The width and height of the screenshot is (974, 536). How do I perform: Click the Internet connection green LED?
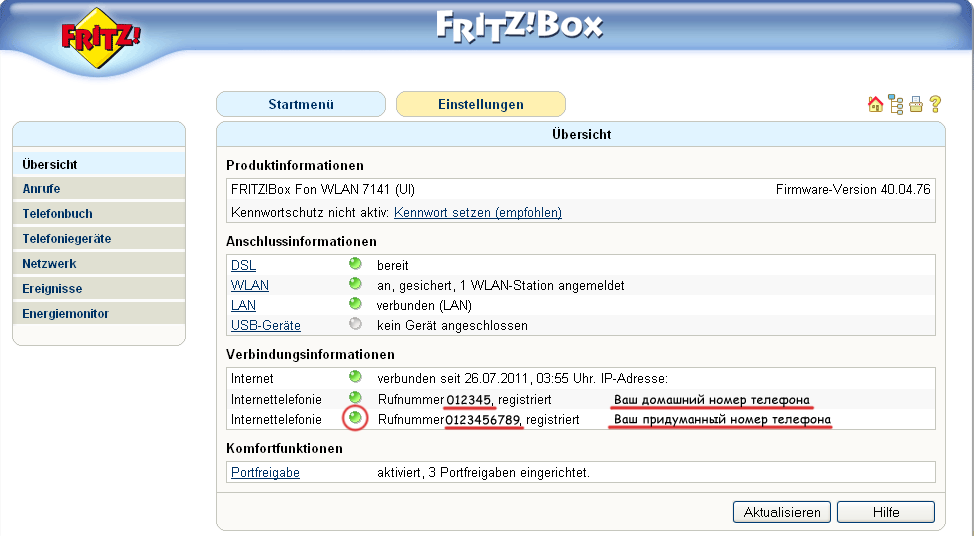[x=355, y=376]
